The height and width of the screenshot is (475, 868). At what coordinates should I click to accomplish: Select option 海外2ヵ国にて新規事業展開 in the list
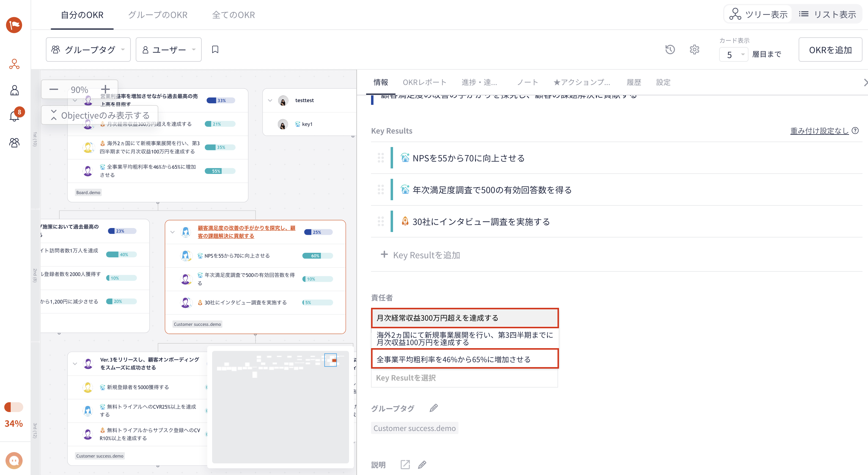[x=465, y=338]
